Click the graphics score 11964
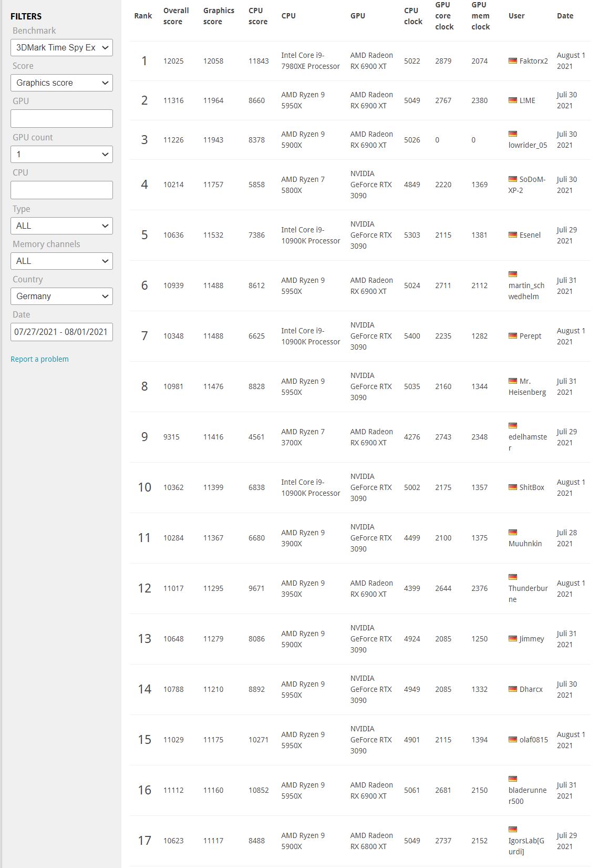 pyautogui.click(x=213, y=100)
